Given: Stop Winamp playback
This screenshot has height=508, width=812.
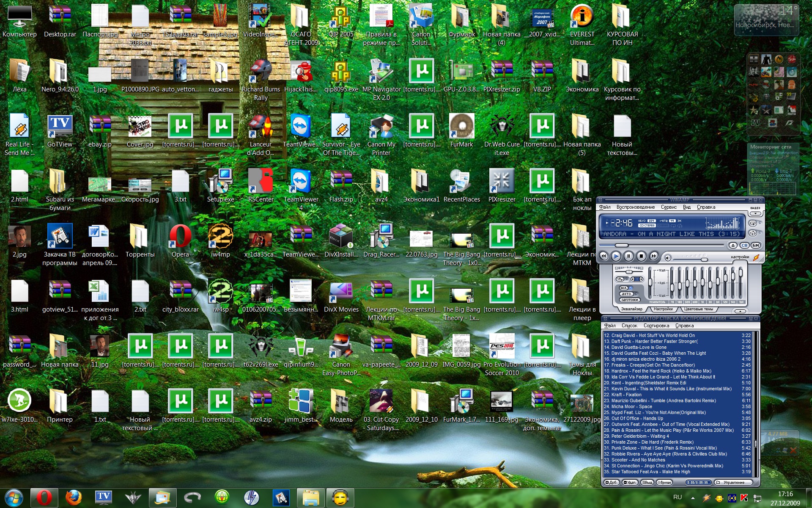Looking at the screenshot, I should point(641,256).
